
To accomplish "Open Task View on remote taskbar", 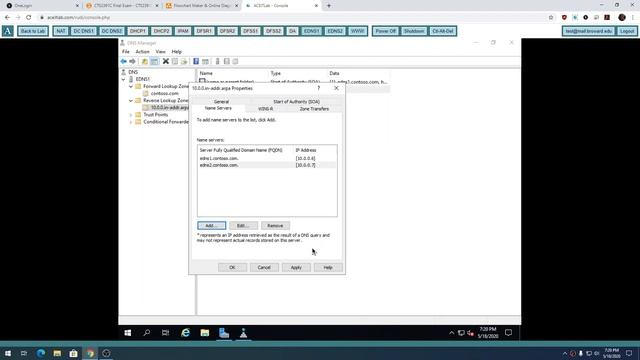I will click(x=165, y=333).
